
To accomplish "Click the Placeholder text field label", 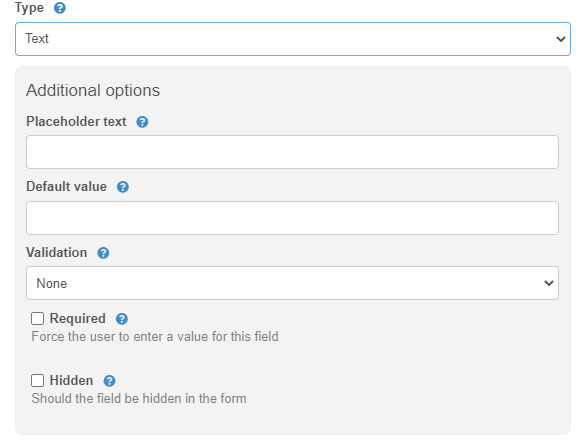I will pyautogui.click(x=76, y=122).
